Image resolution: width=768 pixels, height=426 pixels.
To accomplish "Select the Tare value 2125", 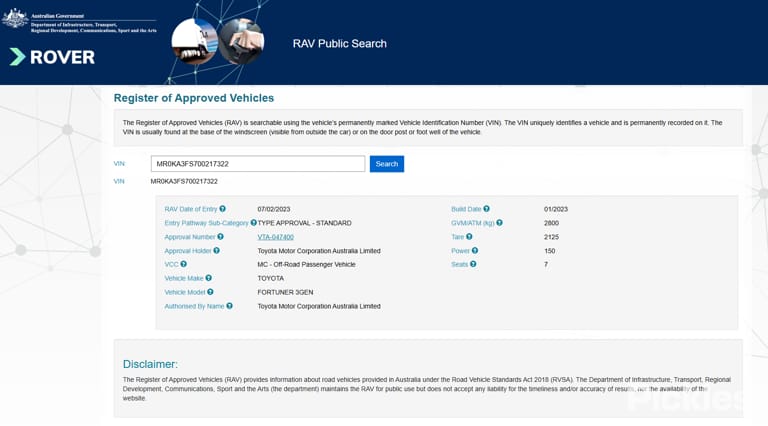I will (x=551, y=237).
